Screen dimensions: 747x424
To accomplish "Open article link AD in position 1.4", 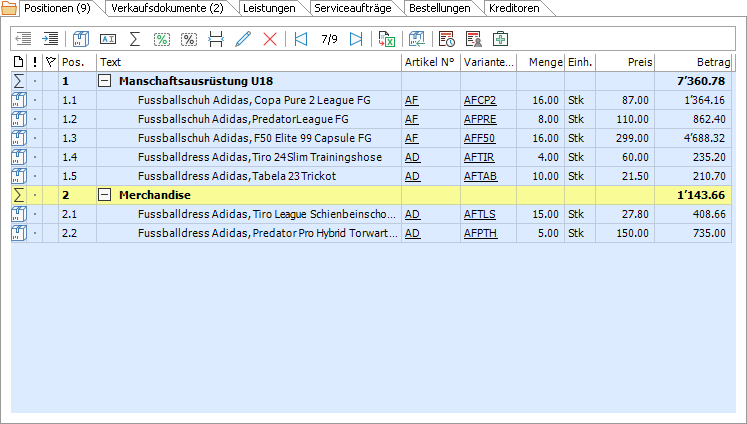I will pyautogui.click(x=412, y=157).
